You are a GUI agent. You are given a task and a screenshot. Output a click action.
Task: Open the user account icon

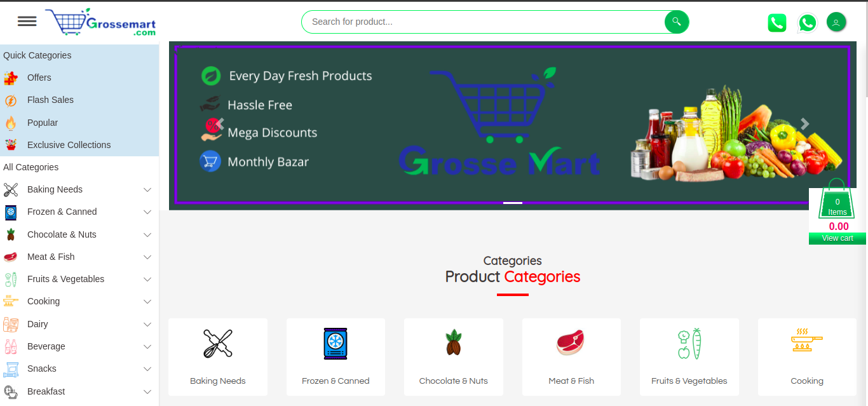pos(836,22)
